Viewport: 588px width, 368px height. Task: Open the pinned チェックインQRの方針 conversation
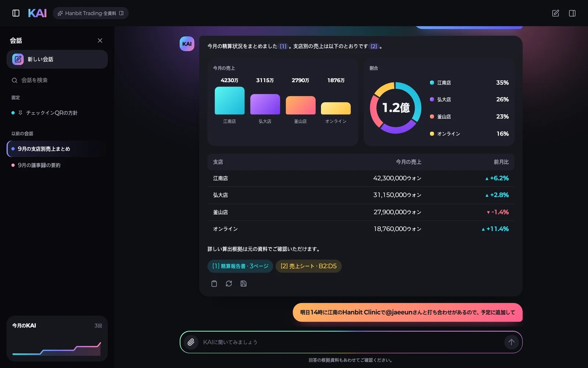tap(57, 113)
